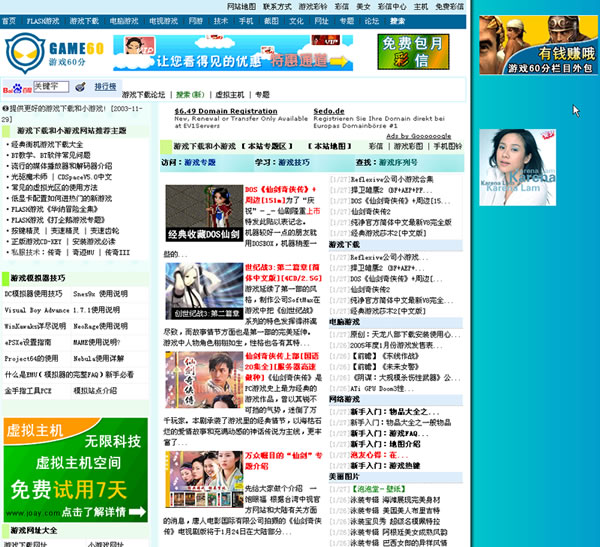Open 网址 in the navigation bar
This screenshot has width=600, height=547.
pyautogui.click(x=321, y=21)
